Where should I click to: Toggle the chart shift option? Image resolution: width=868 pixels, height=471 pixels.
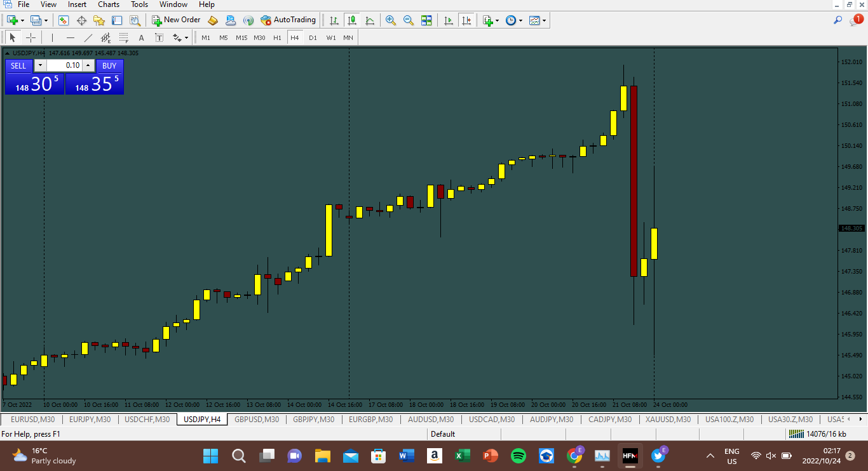click(467, 20)
